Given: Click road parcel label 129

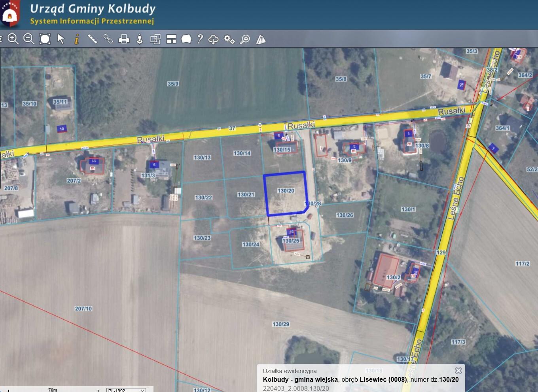Looking at the screenshot, I should pos(441,253).
